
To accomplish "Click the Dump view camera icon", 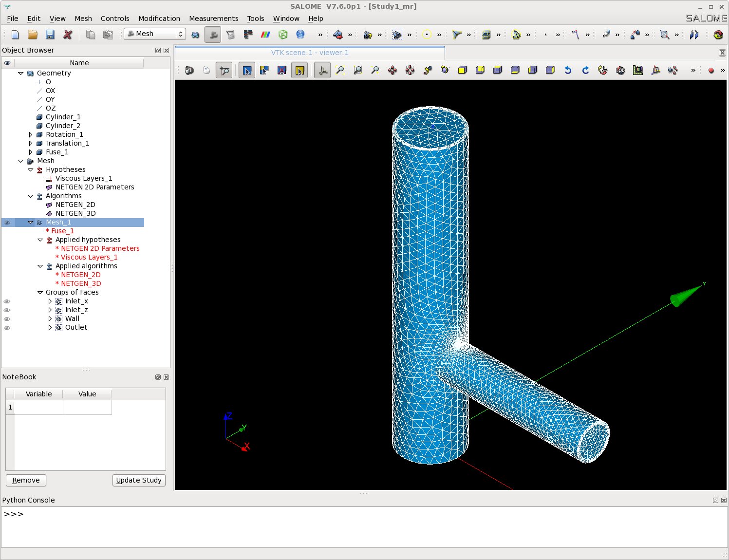I will pos(189,71).
